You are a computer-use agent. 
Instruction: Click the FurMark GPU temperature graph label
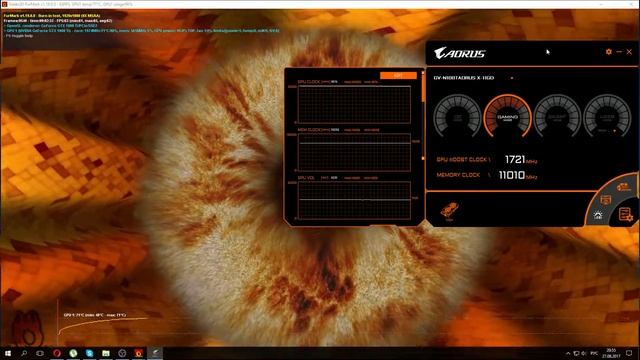coord(95,315)
